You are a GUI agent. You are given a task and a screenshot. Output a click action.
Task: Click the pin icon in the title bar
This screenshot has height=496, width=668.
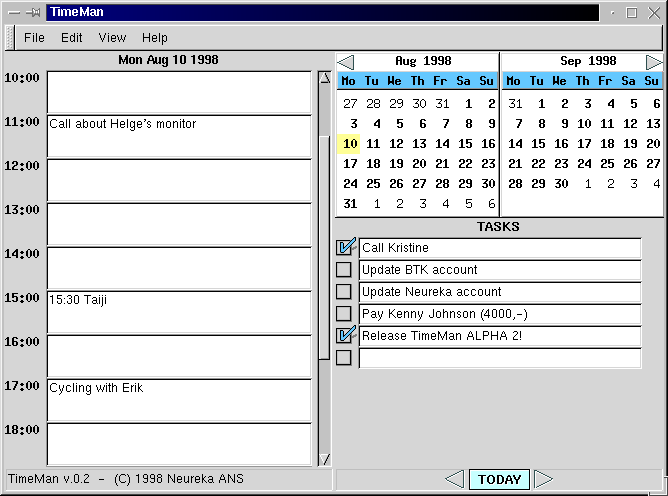(33, 13)
